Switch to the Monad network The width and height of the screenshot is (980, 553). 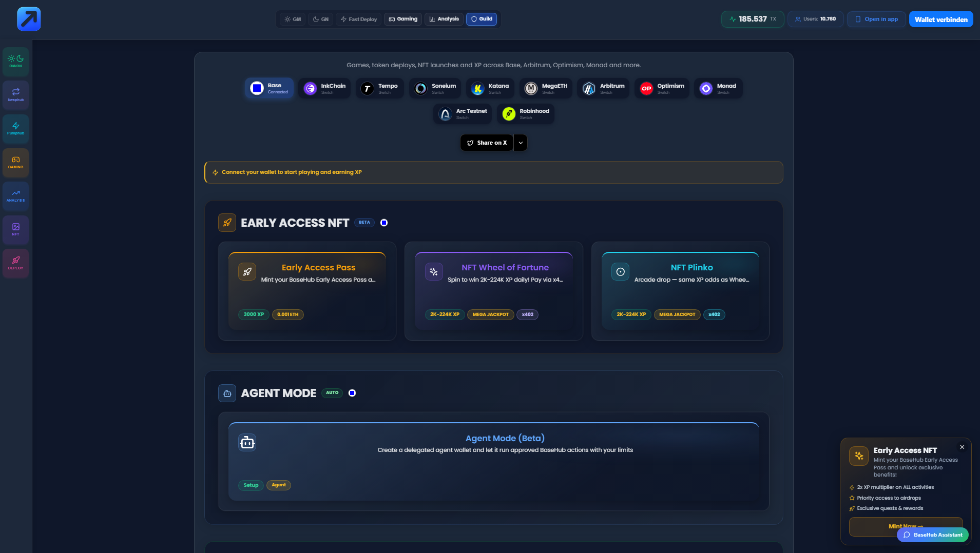pyautogui.click(x=718, y=88)
